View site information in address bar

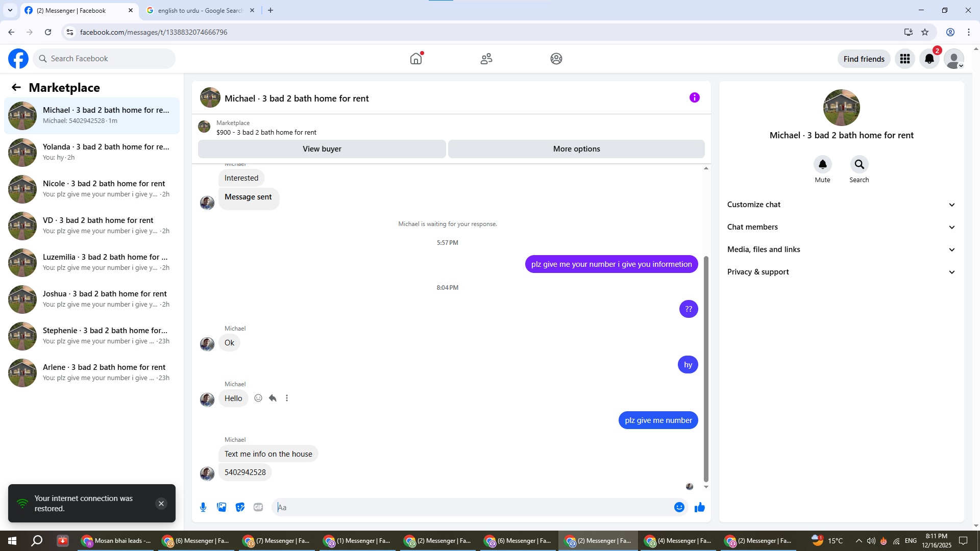[x=70, y=32]
